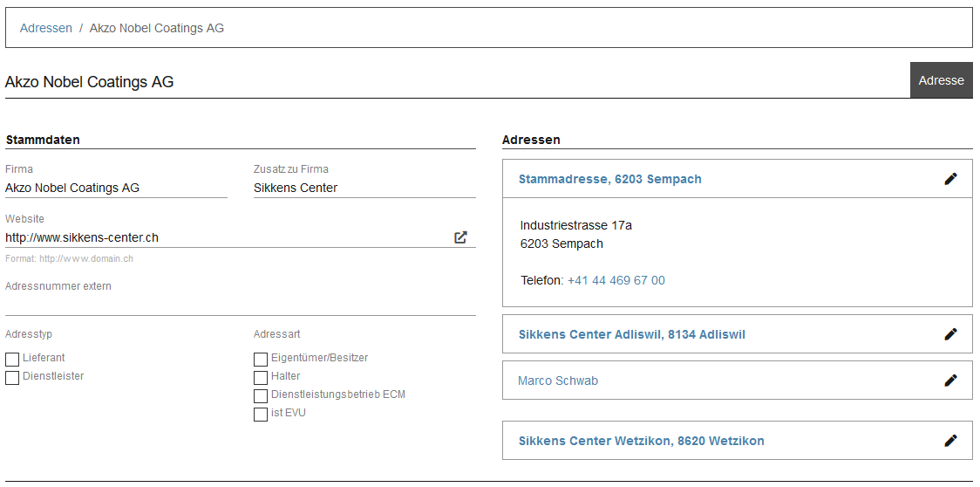Open Marco Schwab contact link
The width and height of the screenshot is (980, 487).
coord(558,381)
